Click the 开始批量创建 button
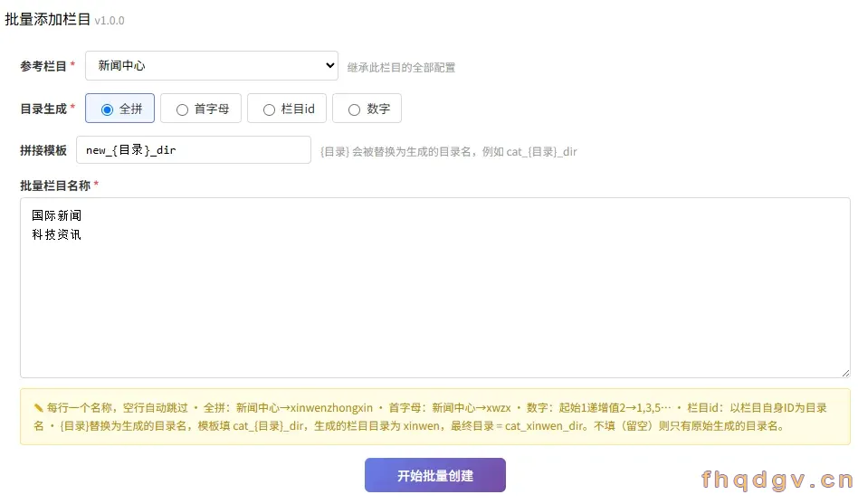The width and height of the screenshot is (858, 504). [435, 475]
